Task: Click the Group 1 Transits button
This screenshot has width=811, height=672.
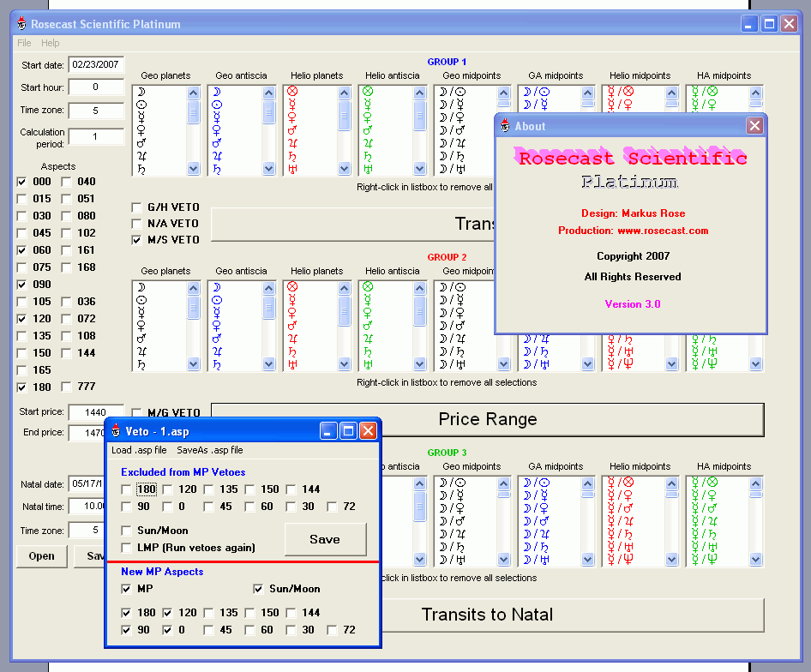Action: (352, 224)
